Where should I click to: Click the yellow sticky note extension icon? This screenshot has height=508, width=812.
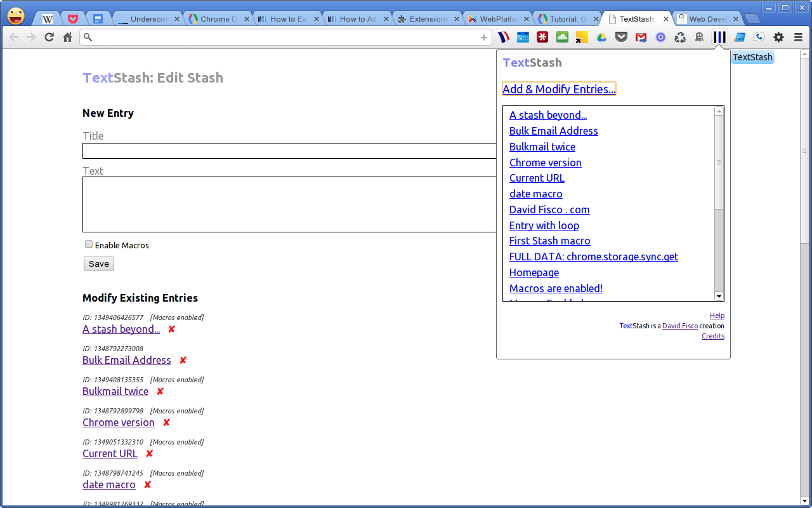[x=582, y=37]
